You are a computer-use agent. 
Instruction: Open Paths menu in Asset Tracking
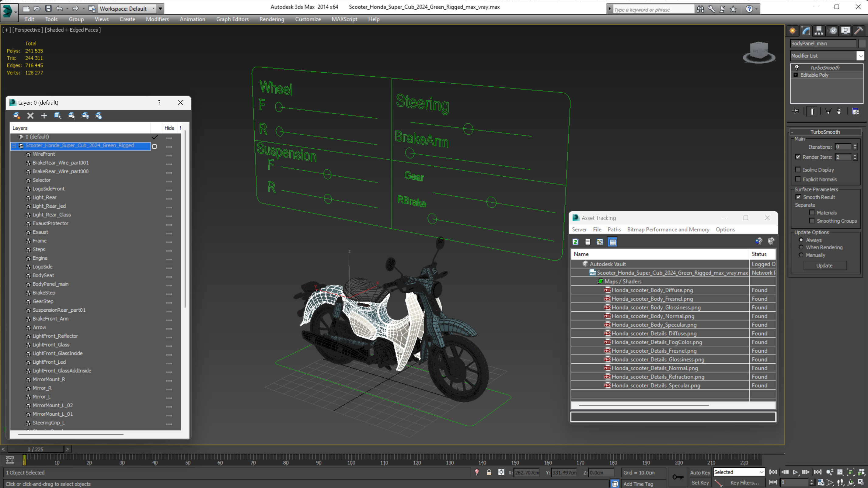[614, 229]
